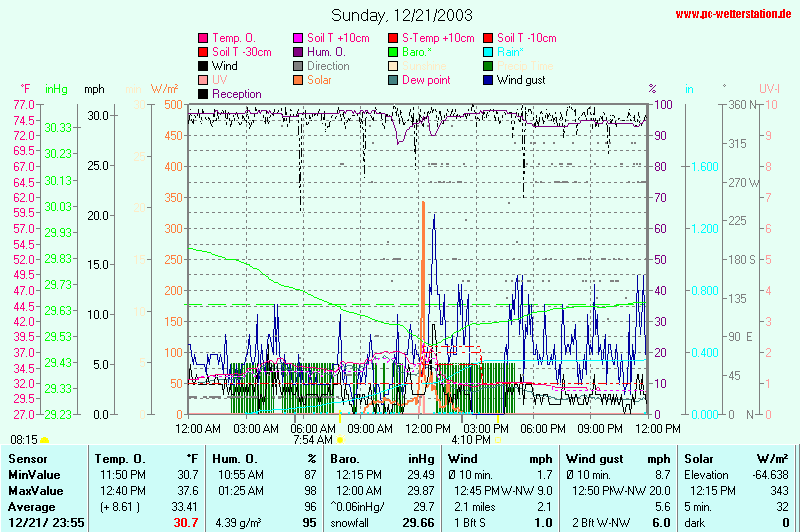This screenshot has height=532, width=800.
Task: Open the www.pc-wetterstation.de link
Action: (x=735, y=14)
